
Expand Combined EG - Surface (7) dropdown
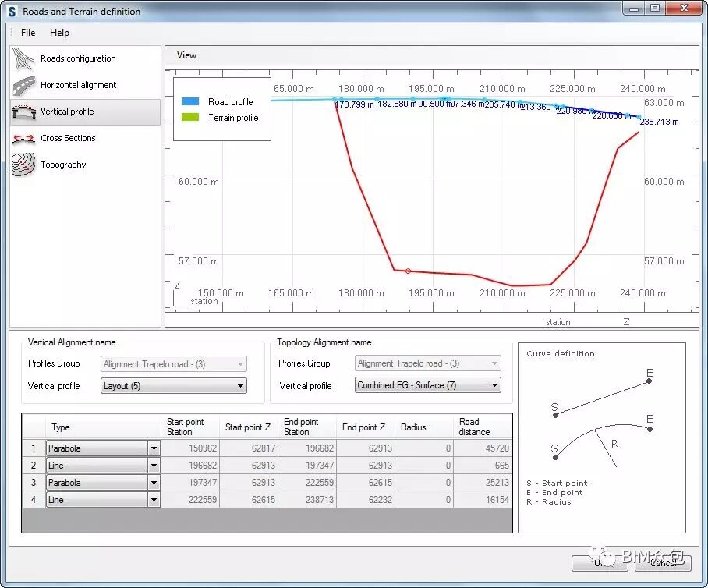click(x=494, y=385)
